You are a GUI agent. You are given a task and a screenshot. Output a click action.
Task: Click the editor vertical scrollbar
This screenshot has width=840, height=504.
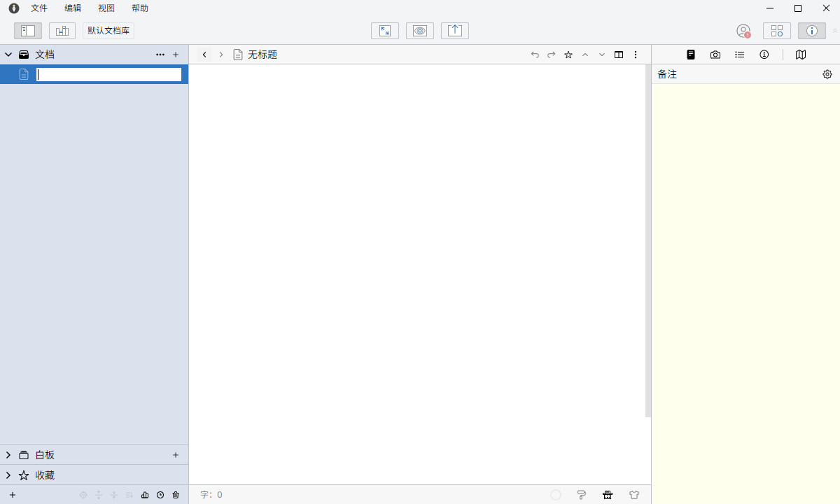click(x=648, y=241)
